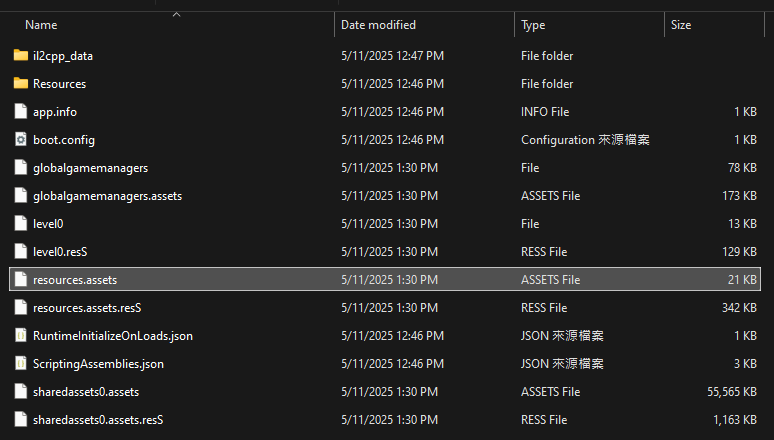The height and width of the screenshot is (440, 774).
Task: Sort by the Size column header
Action: (681, 25)
